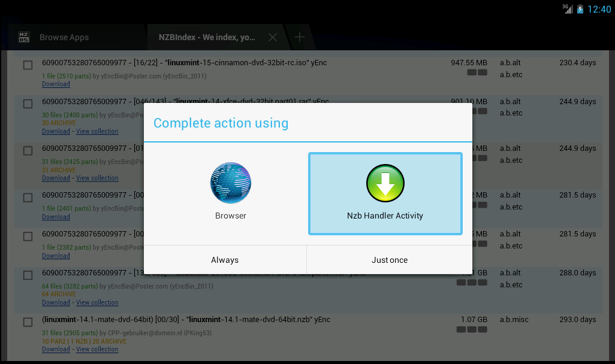Select the 10 PAR2 | 1 NZB | 20 ARCHIVE text
Image resolution: width=615 pixels, height=364 pixels.
tap(85, 341)
